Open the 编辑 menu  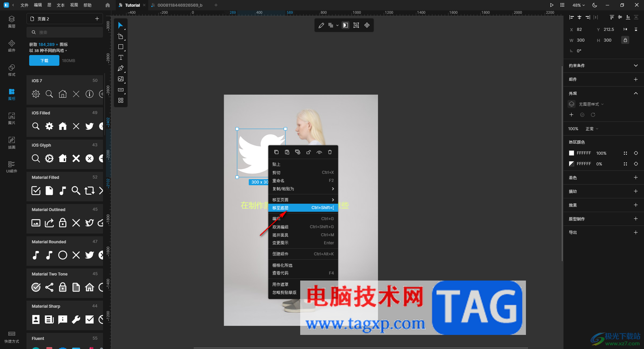pos(38,5)
